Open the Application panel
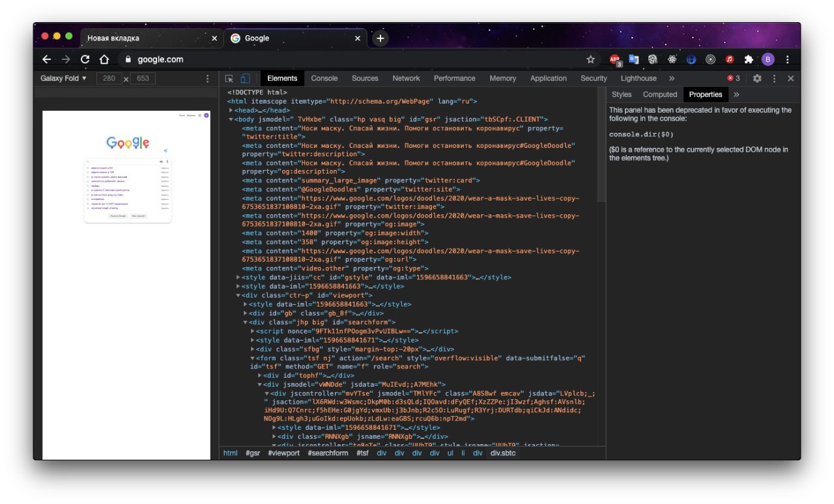Image resolution: width=834 pixels, height=504 pixels. point(549,78)
